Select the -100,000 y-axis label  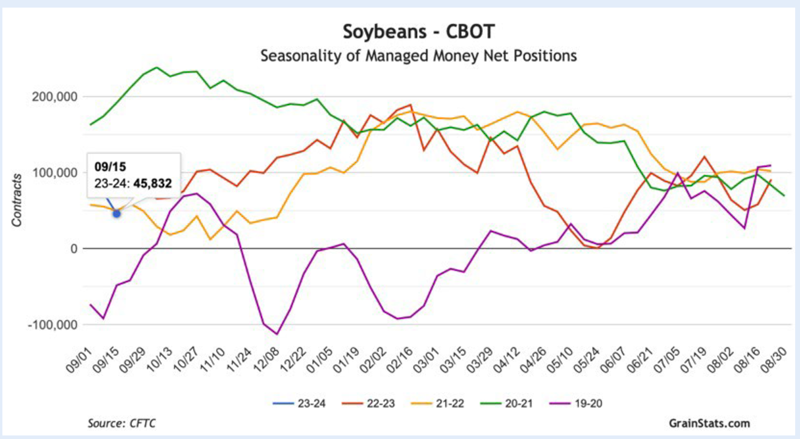tap(53, 325)
